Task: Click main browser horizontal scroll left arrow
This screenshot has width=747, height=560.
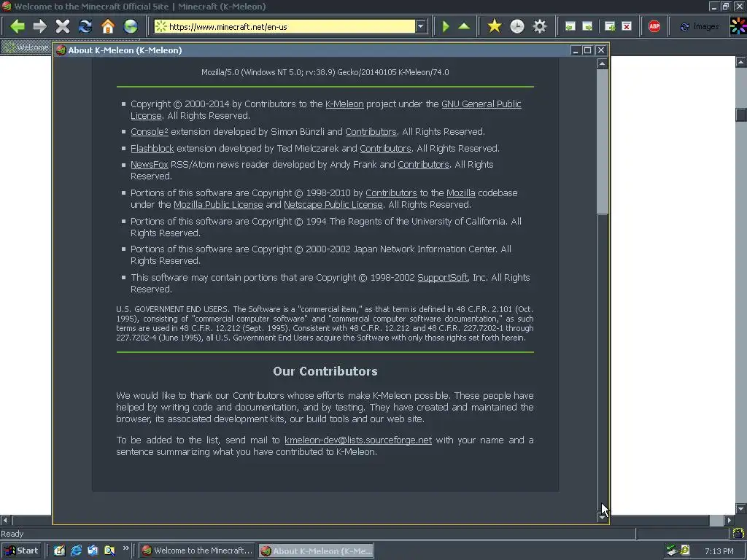Action: coord(5,520)
